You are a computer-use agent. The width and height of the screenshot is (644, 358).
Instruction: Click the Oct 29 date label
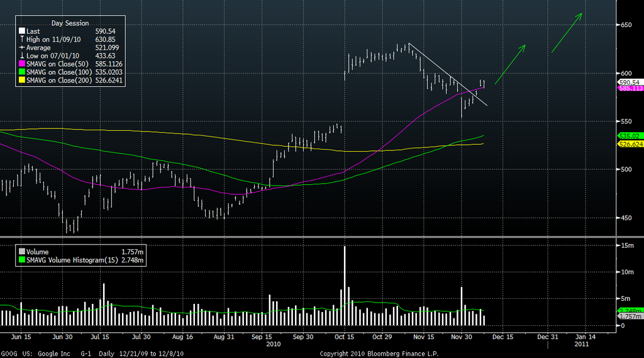pyautogui.click(x=382, y=337)
